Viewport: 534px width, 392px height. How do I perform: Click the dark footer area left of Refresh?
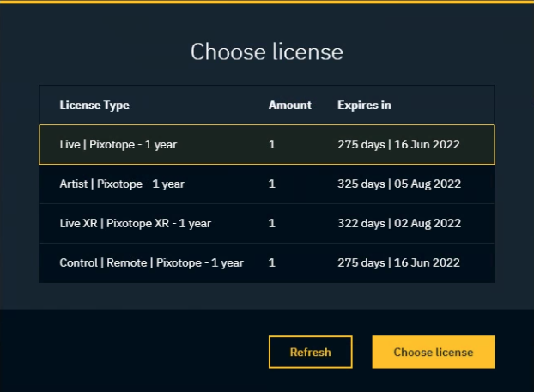coord(129,352)
